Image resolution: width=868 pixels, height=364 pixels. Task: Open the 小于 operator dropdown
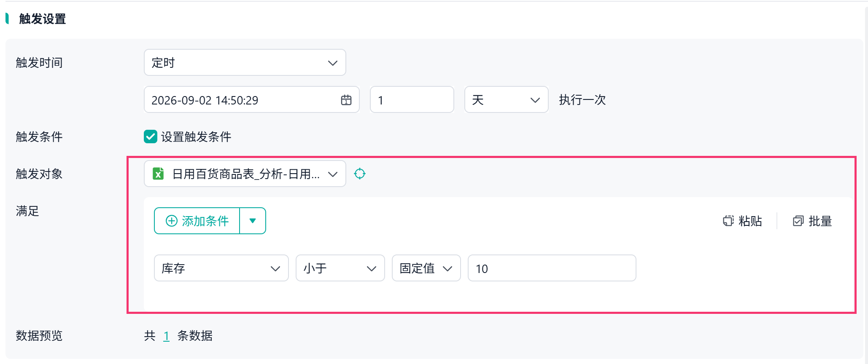[x=340, y=268]
